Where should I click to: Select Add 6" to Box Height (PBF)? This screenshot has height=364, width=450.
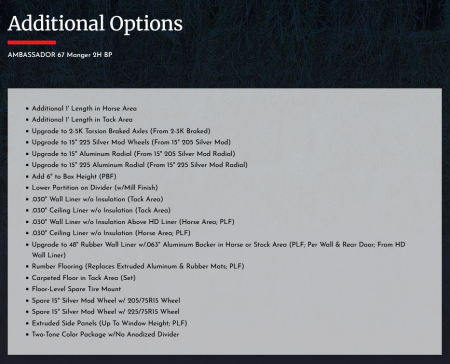(74, 176)
